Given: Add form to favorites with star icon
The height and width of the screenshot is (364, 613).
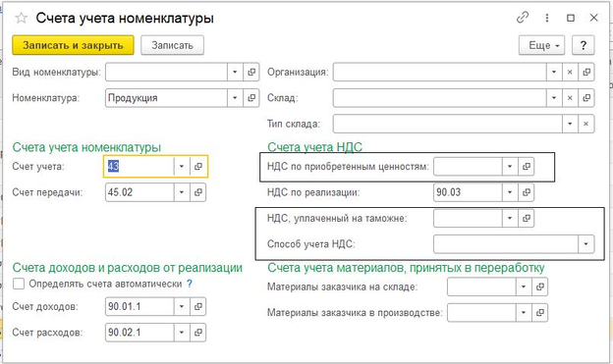Looking at the screenshot, I should tap(21, 18).
